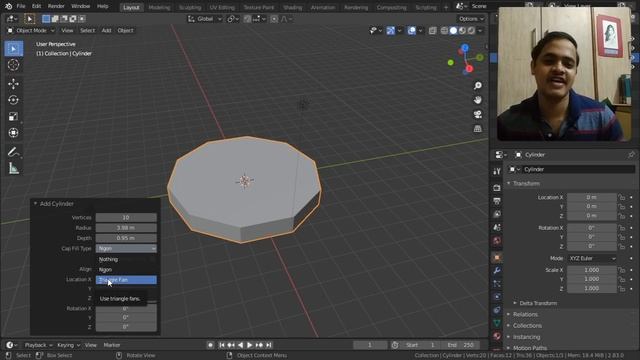Open the Output properties tab icon
This screenshot has height=360, width=640.
pos(497,201)
